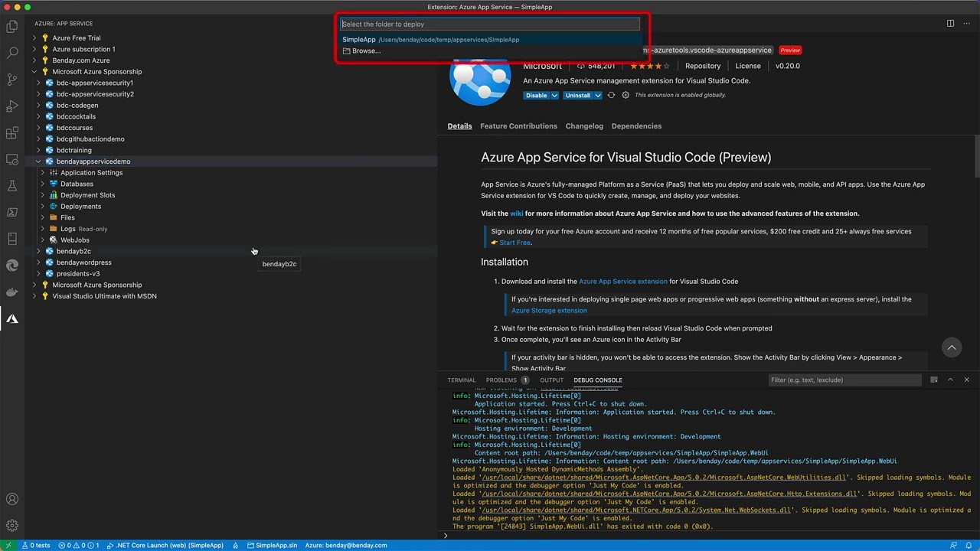Open the TERMINAL panel tab
Viewport: 980px width, 551px height.
462,380
